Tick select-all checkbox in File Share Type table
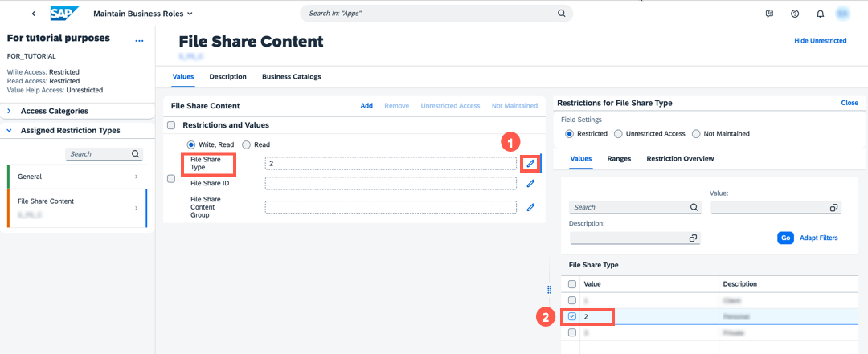This screenshot has height=354, width=868. (572, 283)
